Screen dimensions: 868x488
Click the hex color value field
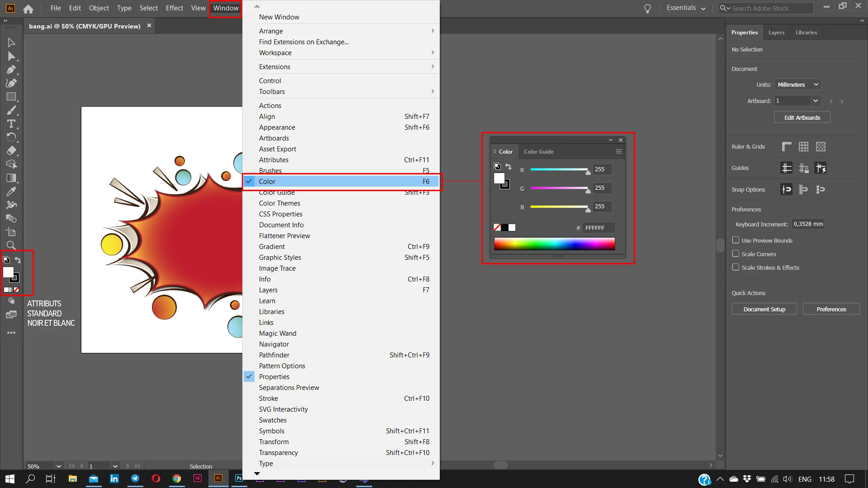[x=598, y=228]
